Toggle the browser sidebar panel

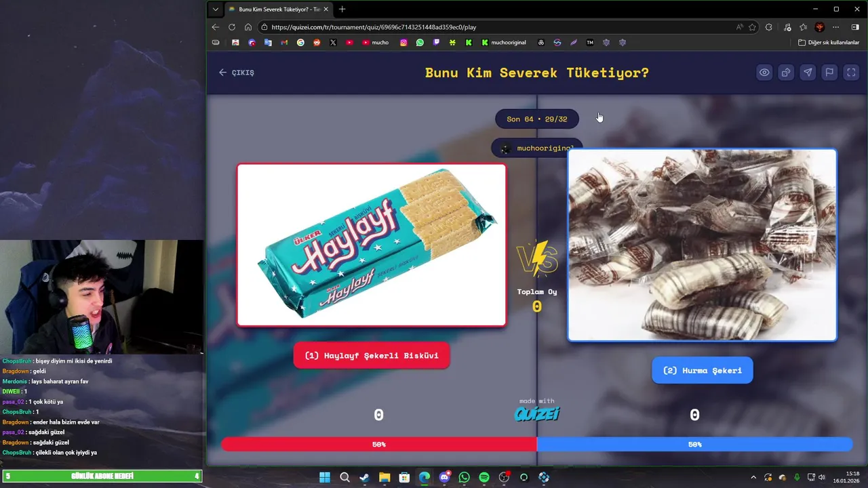pos(855,27)
